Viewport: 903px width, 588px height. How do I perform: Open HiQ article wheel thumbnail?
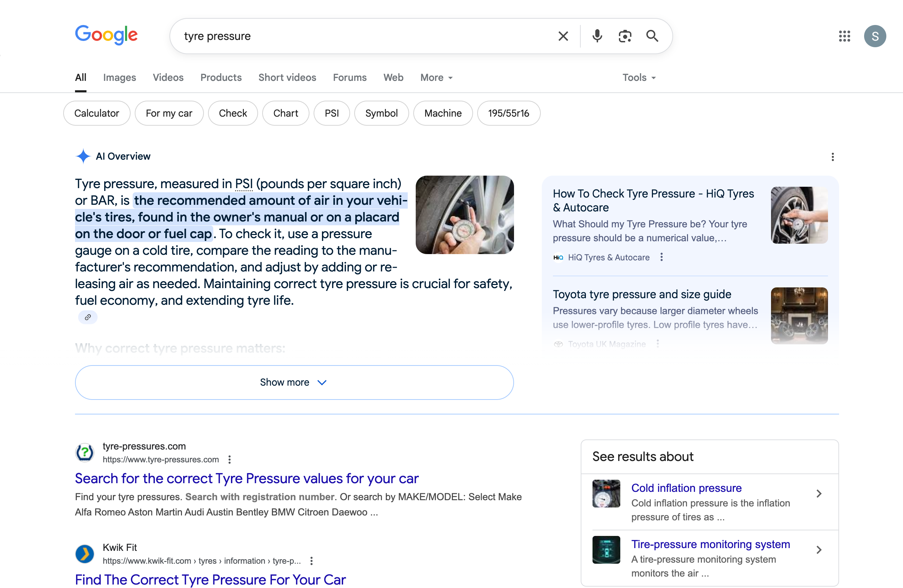point(799,215)
